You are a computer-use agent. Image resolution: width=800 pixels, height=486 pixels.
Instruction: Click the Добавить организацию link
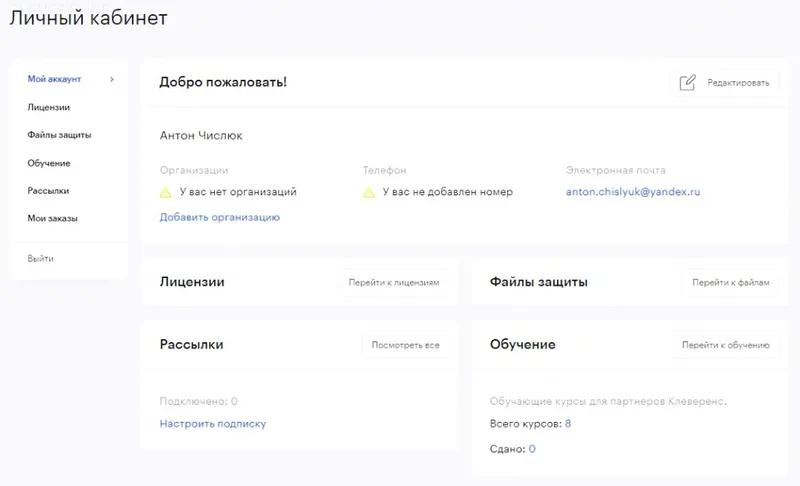(x=219, y=217)
